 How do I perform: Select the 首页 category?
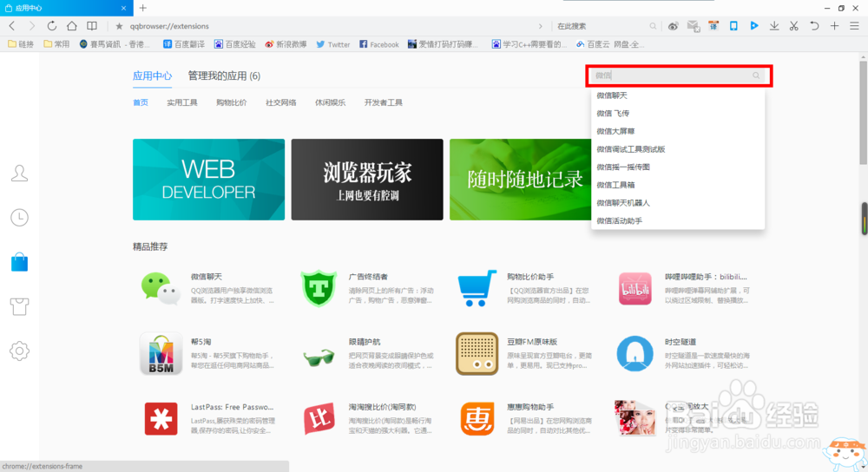(141, 102)
